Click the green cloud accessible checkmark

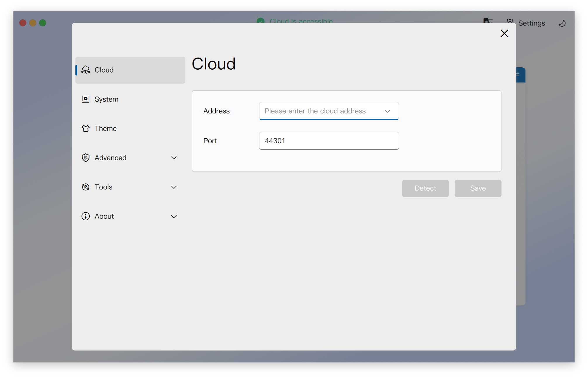click(260, 20)
